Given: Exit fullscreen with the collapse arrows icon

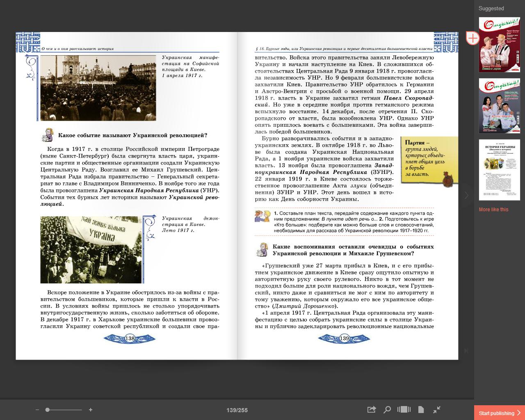Looking at the screenshot, I should 437,409.
